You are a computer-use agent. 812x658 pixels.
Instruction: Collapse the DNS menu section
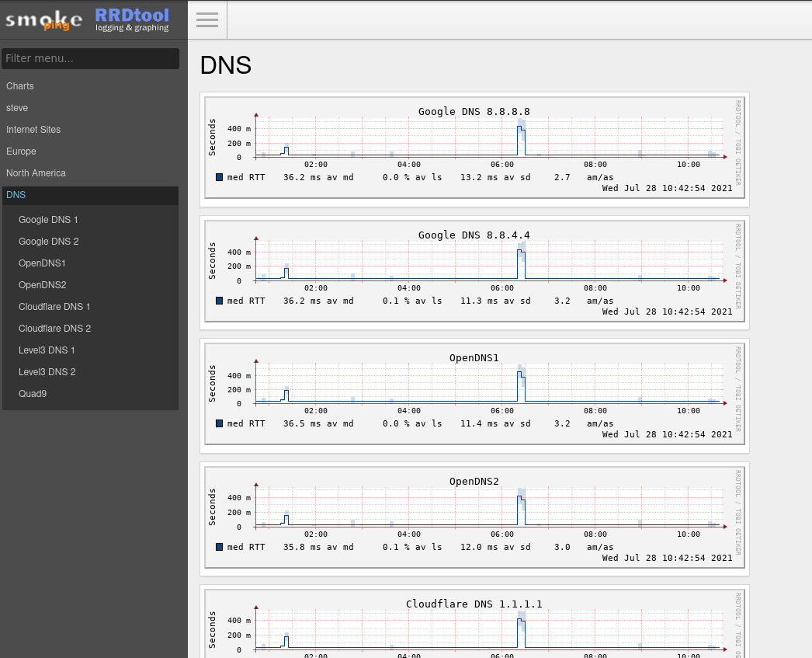point(16,195)
